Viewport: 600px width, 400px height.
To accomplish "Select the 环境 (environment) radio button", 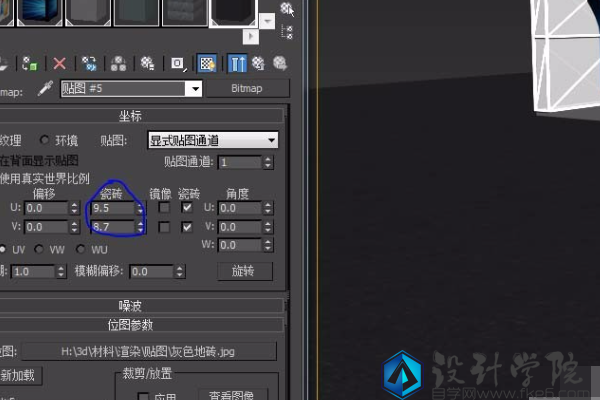I will (x=45, y=140).
